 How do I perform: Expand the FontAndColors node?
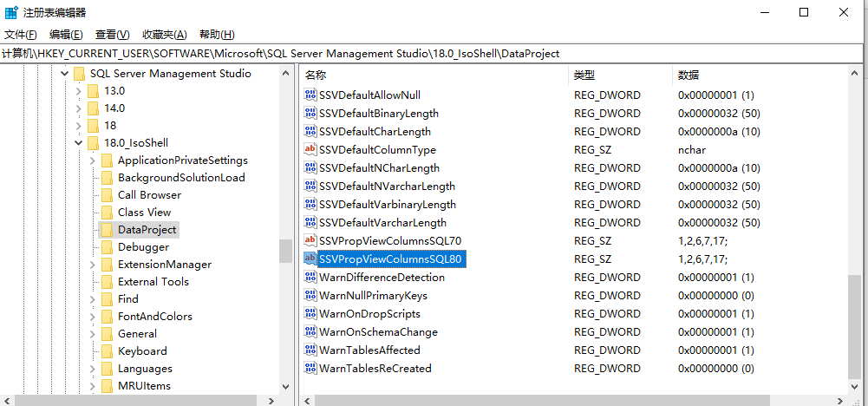93,317
